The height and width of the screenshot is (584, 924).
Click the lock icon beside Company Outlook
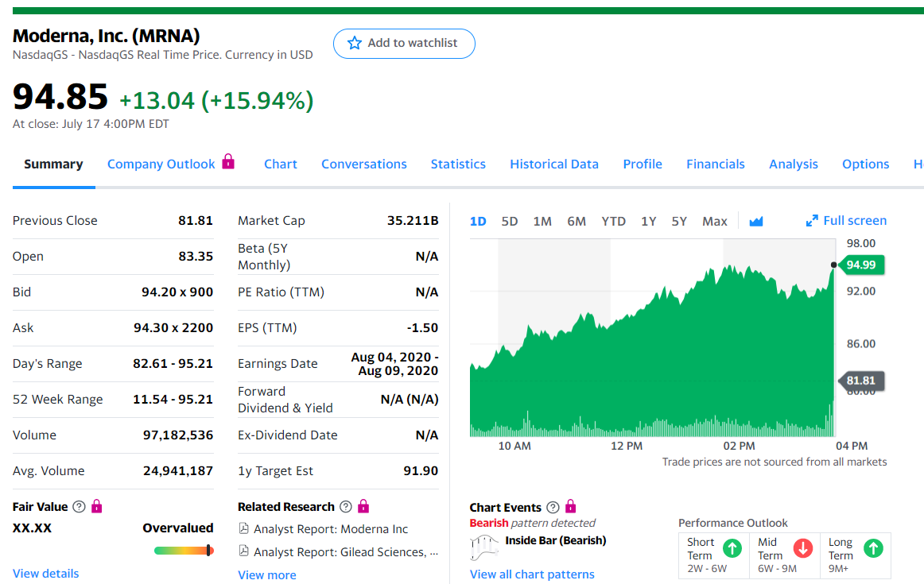click(228, 161)
